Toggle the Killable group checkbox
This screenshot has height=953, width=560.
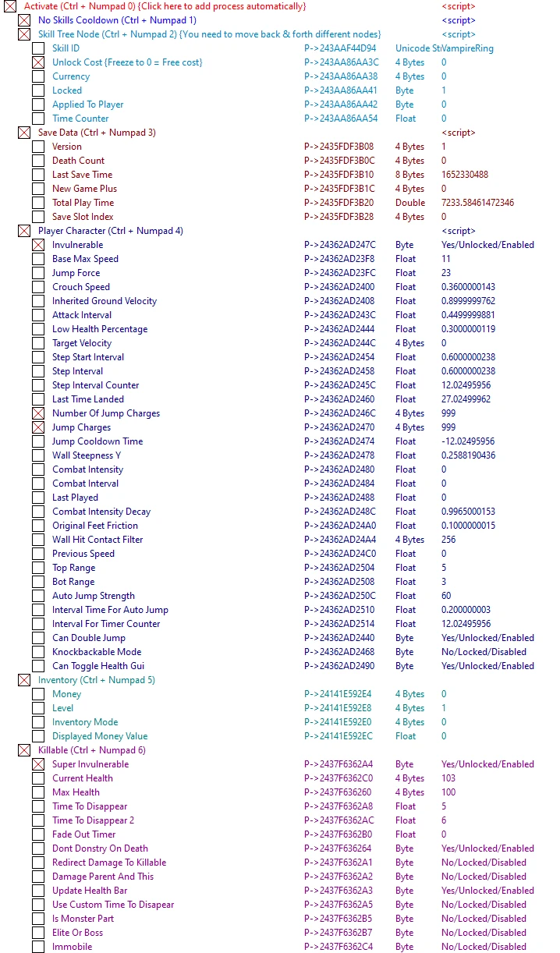24,750
